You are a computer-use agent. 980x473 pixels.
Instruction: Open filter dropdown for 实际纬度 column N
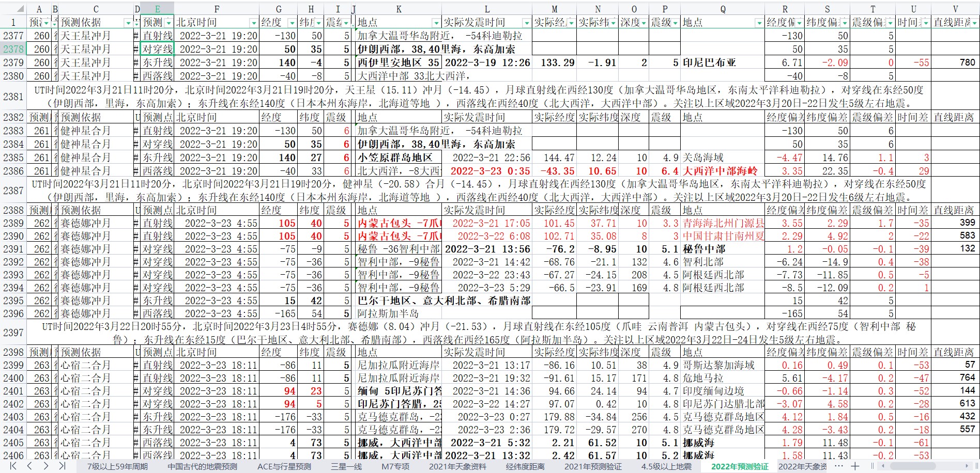click(x=613, y=23)
